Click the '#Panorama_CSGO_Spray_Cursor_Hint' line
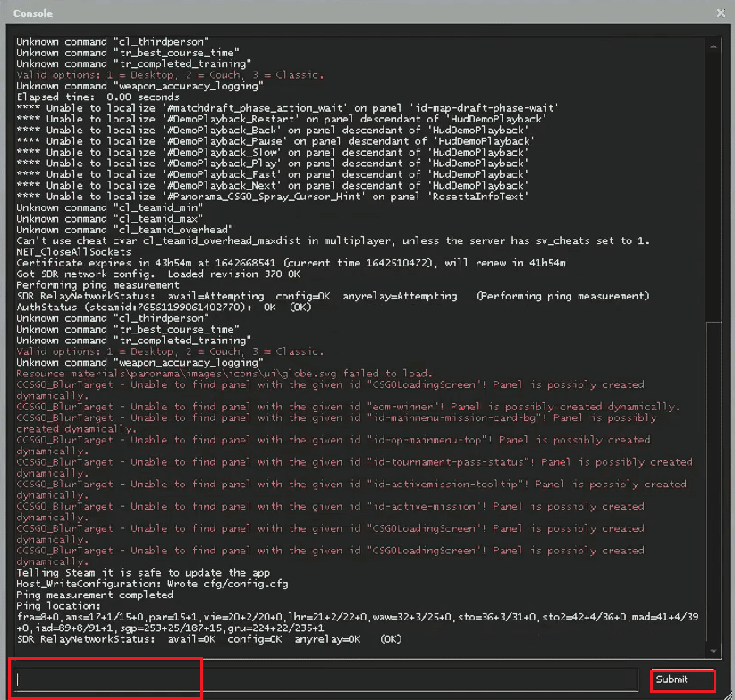The image size is (735, 700). click(x=273, y=197)
